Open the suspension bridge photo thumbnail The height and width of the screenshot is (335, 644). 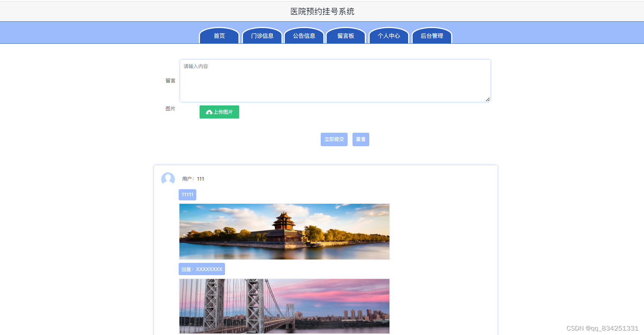(284, 306)
